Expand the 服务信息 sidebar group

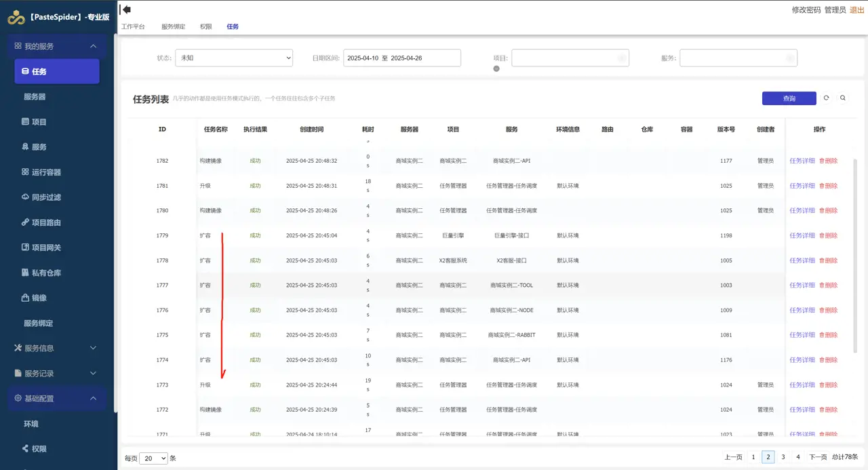coord(57,348)
